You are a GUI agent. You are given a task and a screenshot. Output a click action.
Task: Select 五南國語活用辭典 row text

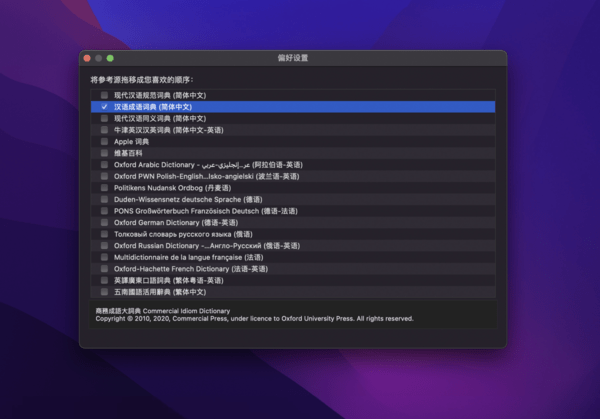point(160,292)
